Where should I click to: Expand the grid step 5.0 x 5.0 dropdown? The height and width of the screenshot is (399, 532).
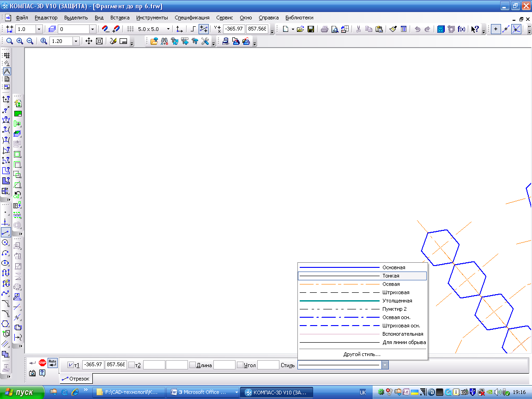tap(168, 29)
